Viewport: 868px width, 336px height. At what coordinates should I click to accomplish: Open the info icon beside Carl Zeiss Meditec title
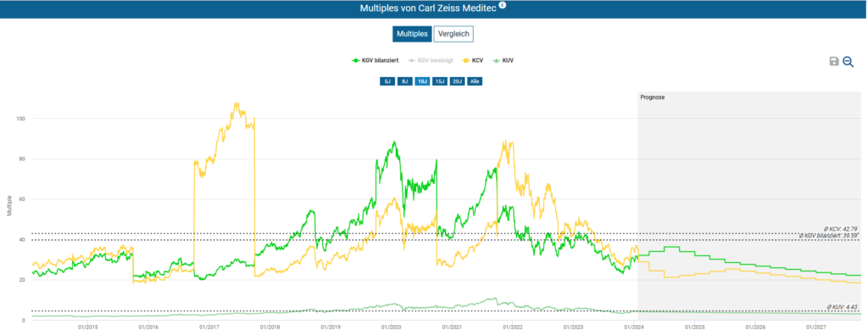click(x=502, y=6)
